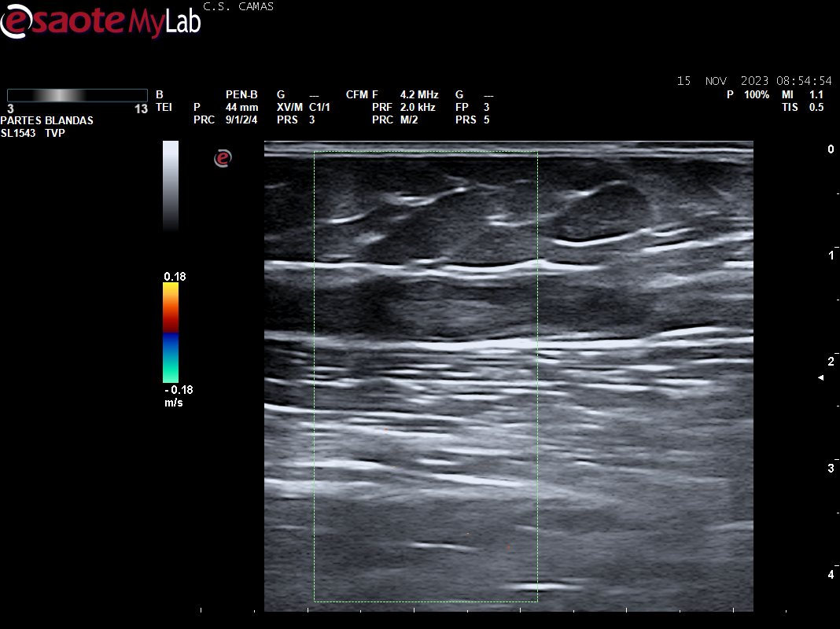Viewport: 840px width, 629px height.
Task: Click the green top edge of color box
Action: pyautogui.click(x=426, y=152)
